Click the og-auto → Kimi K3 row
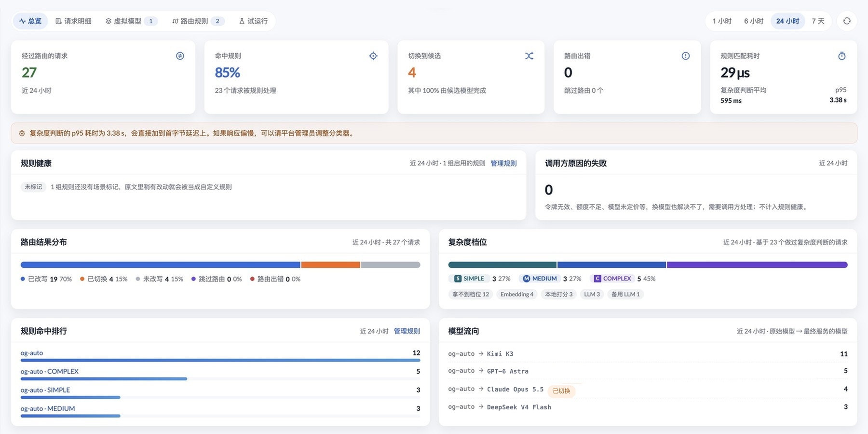 pos(648,354)
